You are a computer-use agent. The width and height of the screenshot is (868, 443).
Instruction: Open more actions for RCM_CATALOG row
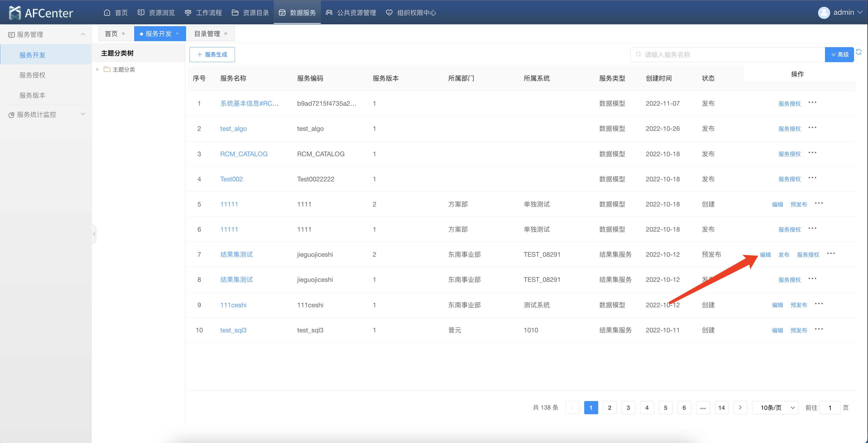click(812, 153)
